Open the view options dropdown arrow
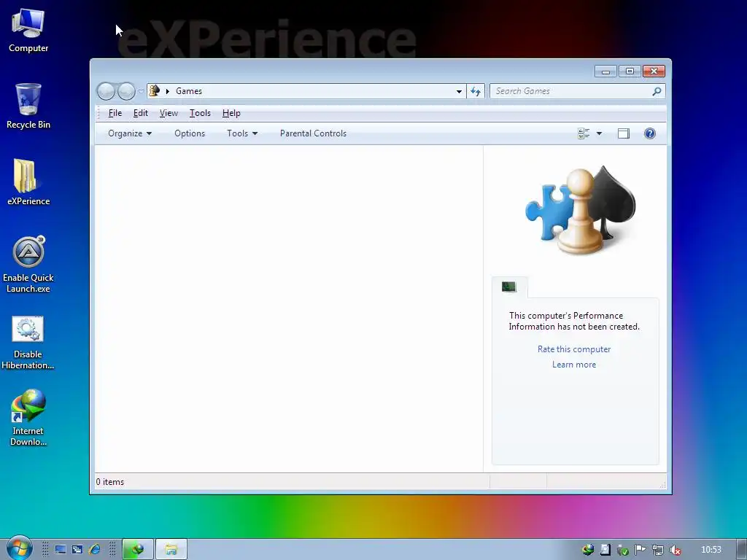 [600, 134]
